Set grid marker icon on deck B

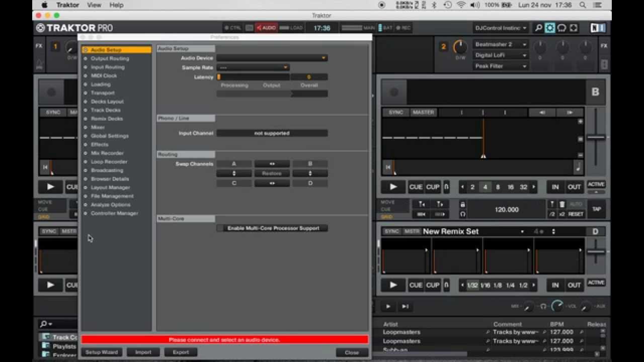tap(552, 205)
